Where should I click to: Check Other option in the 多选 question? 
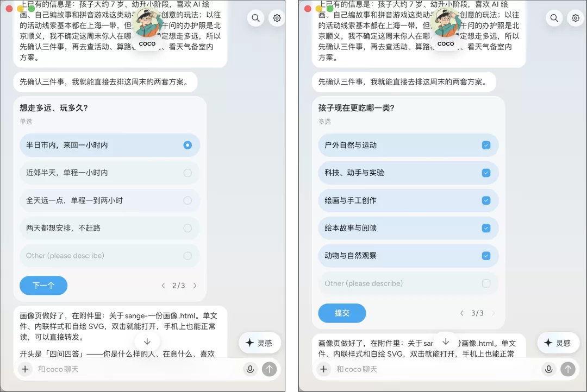click(x=486, y=283)
